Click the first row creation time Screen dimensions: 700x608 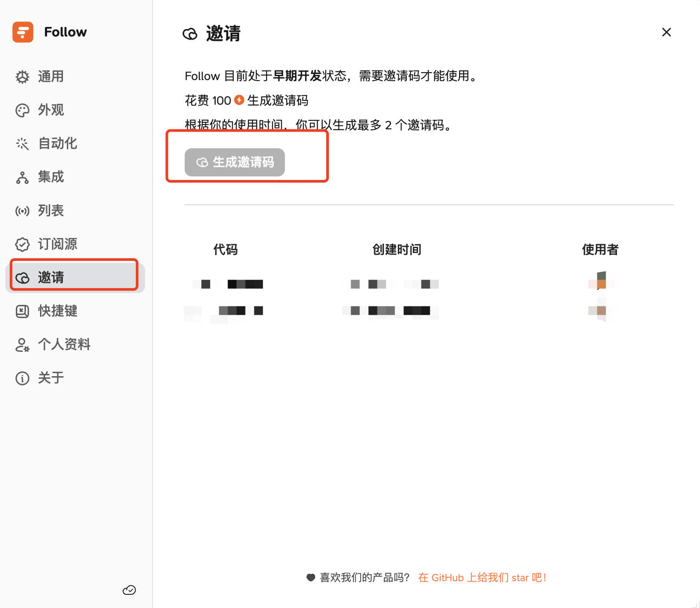(390, 284)
